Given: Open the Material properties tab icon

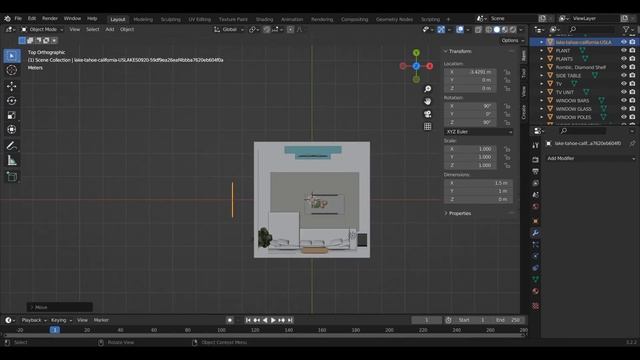Looking at the screenshot, I should coord(536,291).
